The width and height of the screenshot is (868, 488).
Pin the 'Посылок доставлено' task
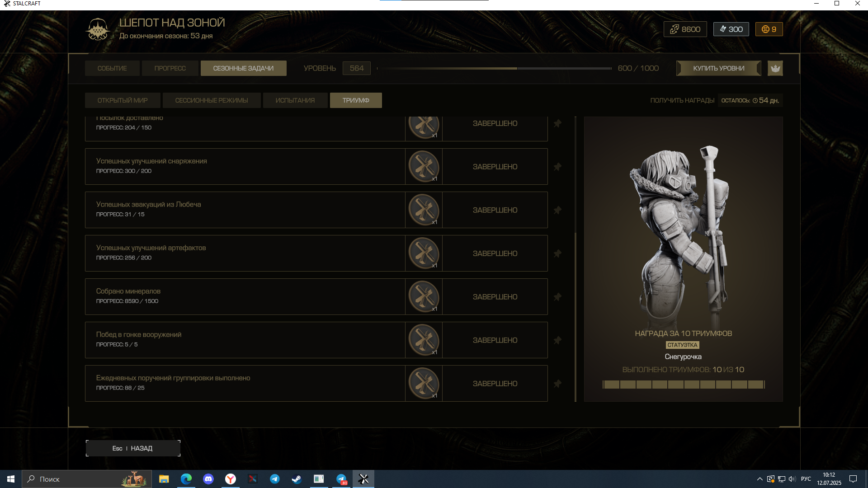click(x=557, y=123)
